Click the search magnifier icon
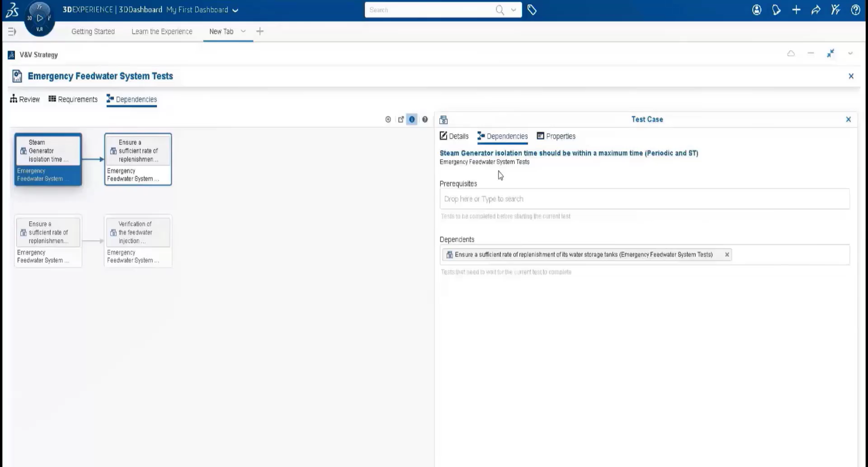The image size is (868, 467). [x=500, y=10]
